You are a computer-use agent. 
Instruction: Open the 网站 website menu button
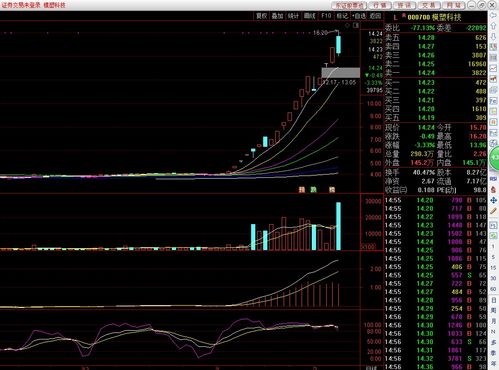(453, 5)
